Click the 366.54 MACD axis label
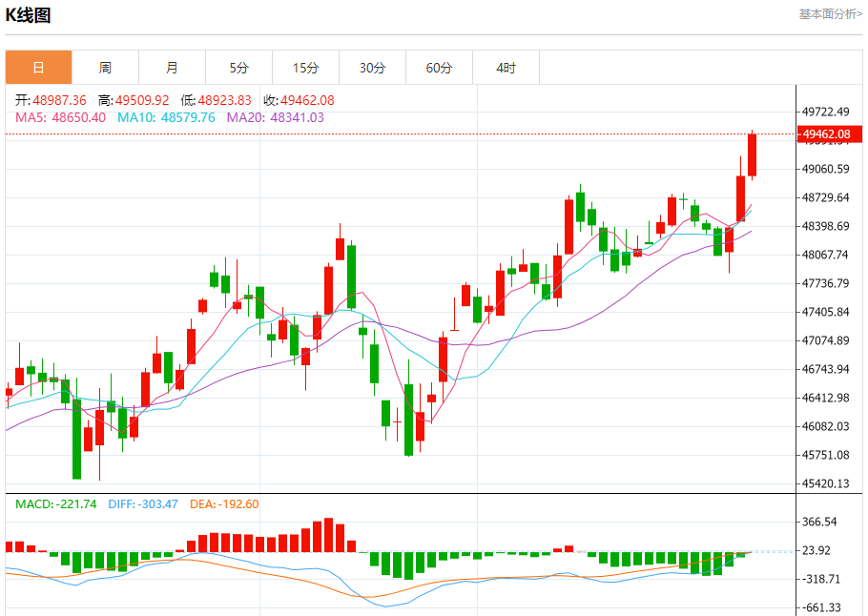The image size is (868, 616). coord(820,522)
